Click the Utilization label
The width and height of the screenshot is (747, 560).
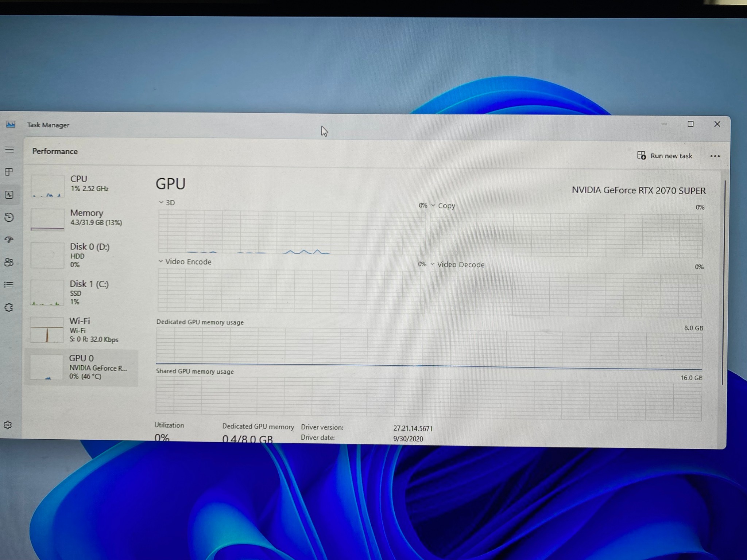coord(169,425)
